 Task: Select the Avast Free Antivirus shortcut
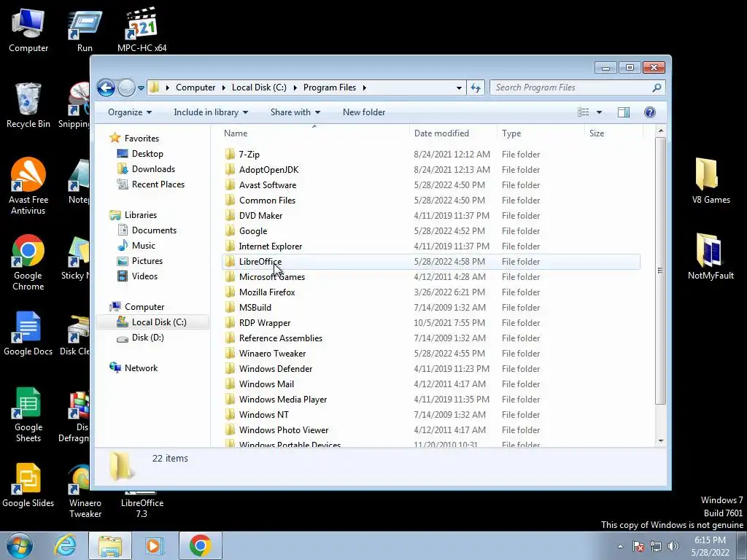coord(28,186)
